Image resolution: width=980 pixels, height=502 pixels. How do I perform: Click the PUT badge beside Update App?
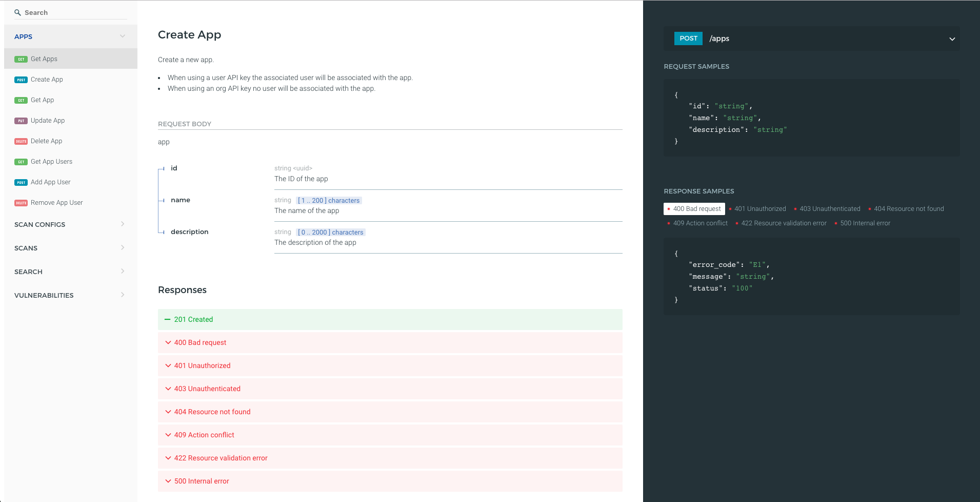point(21,121)
